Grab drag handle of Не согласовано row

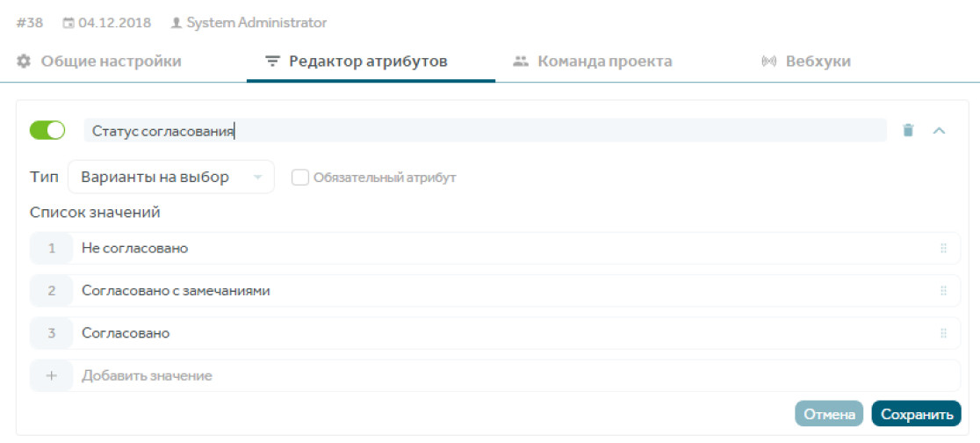coord(944,249)
